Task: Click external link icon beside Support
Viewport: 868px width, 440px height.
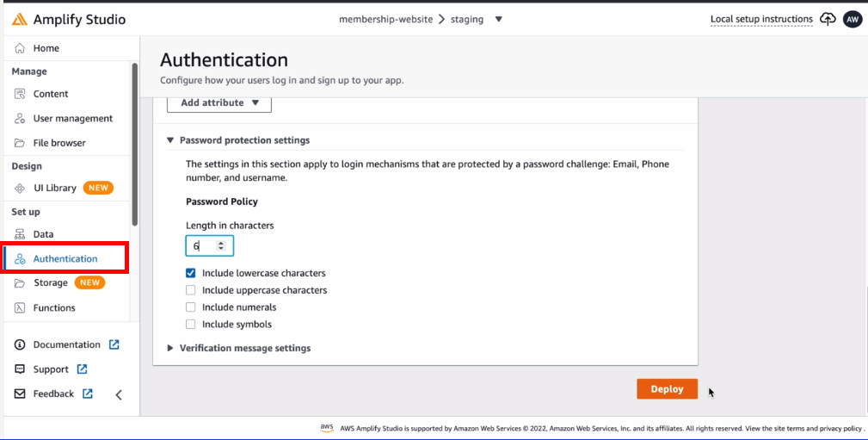Action: click(82, 369)
